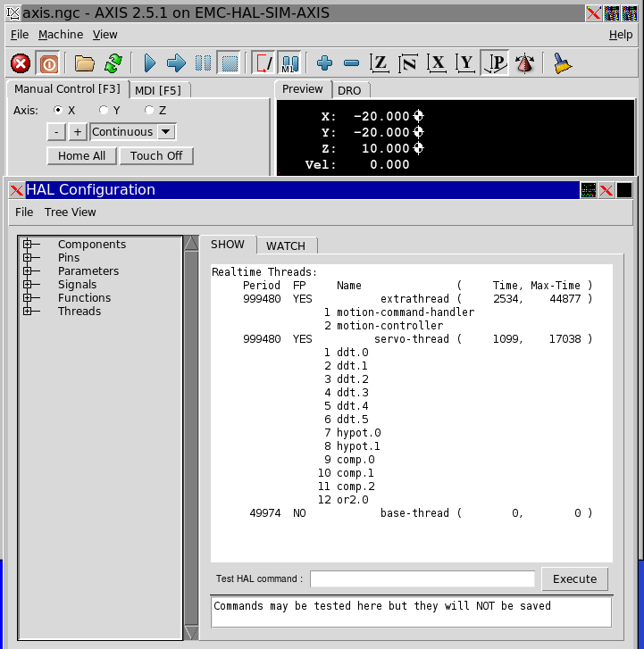The width and height of the screenshot is (644, 649).
Task: Toggle rotate view cone icon
Action: tap(524, 63)
